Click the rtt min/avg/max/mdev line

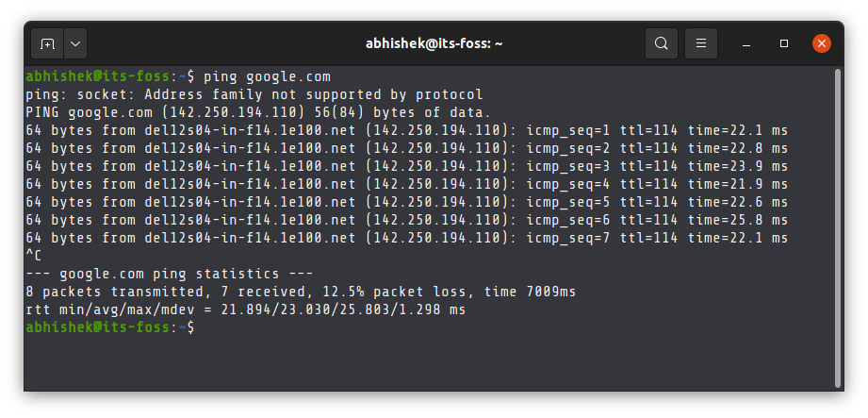246,309
